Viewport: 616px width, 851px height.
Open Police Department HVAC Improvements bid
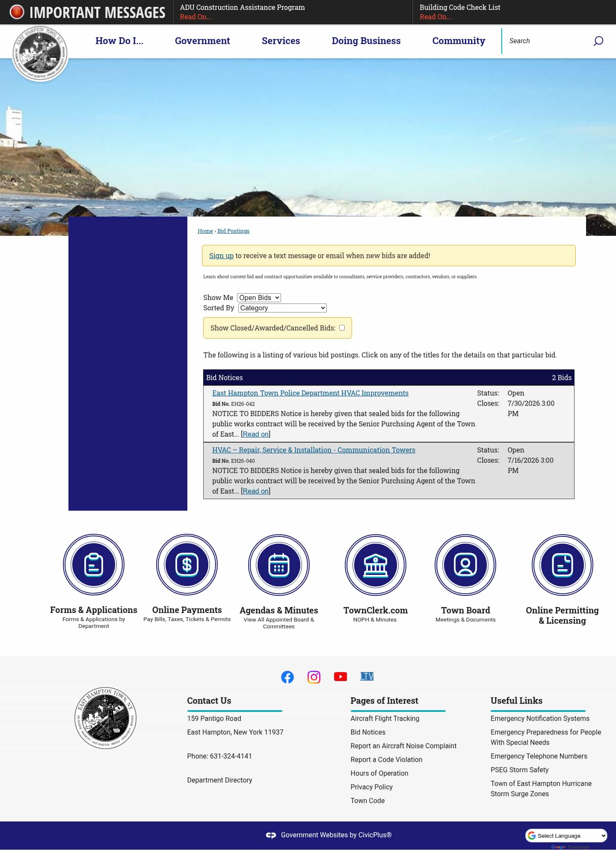(x=310, y=393)
